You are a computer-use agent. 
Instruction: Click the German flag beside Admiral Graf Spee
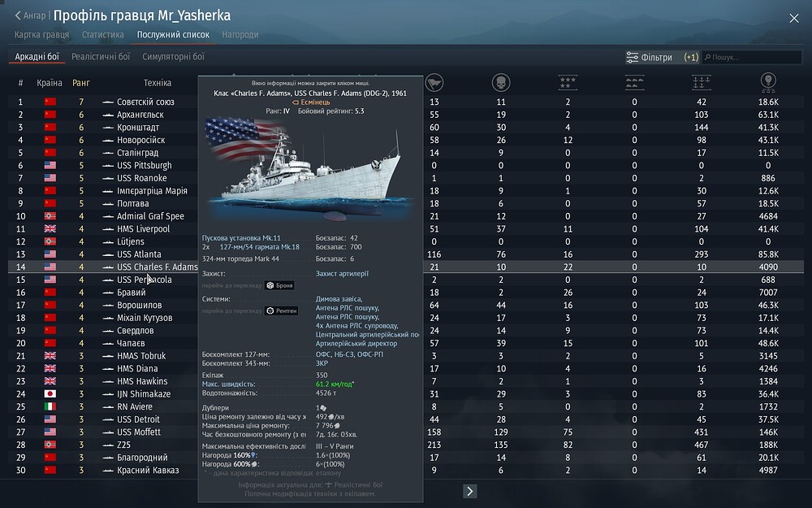(50, 216)
